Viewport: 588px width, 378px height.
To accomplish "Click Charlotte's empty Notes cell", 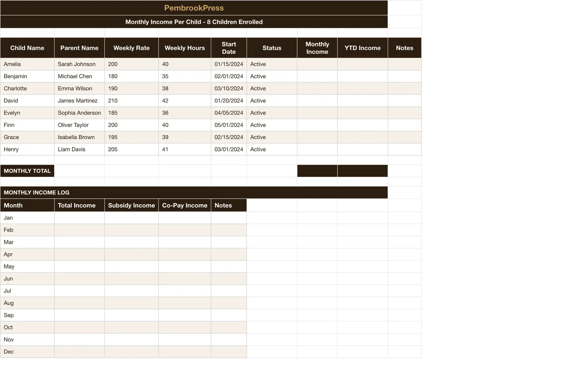I will pos(405,88).
